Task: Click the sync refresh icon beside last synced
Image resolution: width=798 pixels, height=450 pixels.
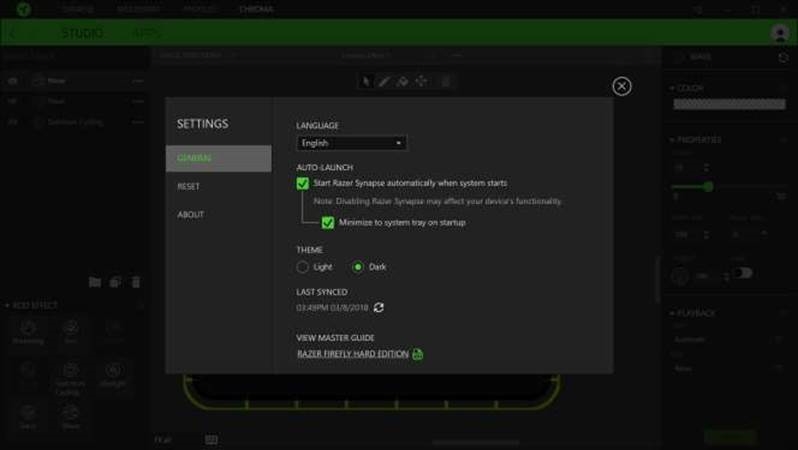Action: (379, 307)
